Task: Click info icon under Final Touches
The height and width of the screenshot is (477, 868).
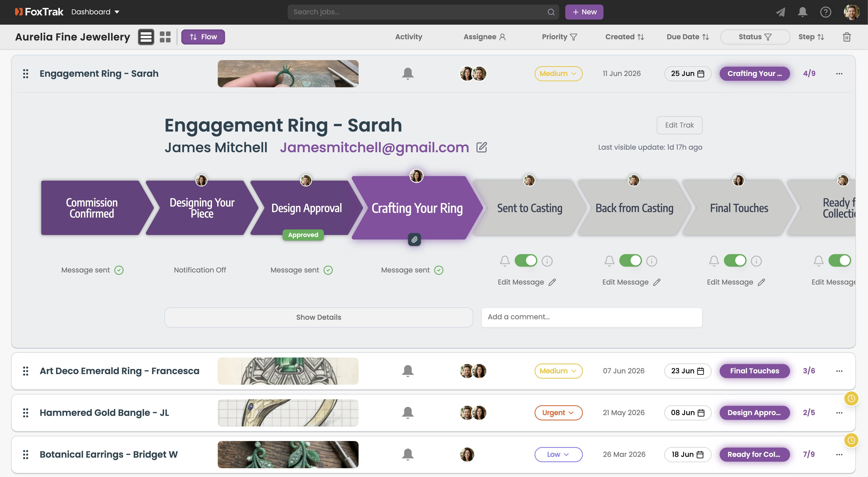Action: point(756,261)
